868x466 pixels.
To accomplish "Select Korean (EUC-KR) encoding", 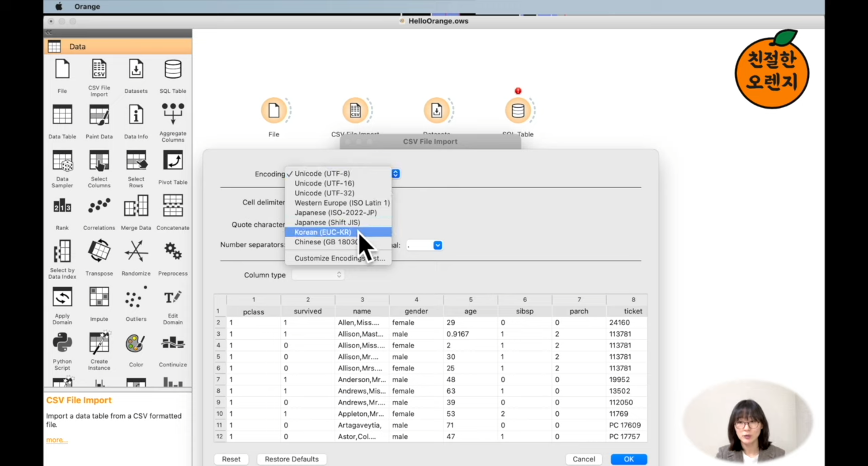I will coord(338,232).
